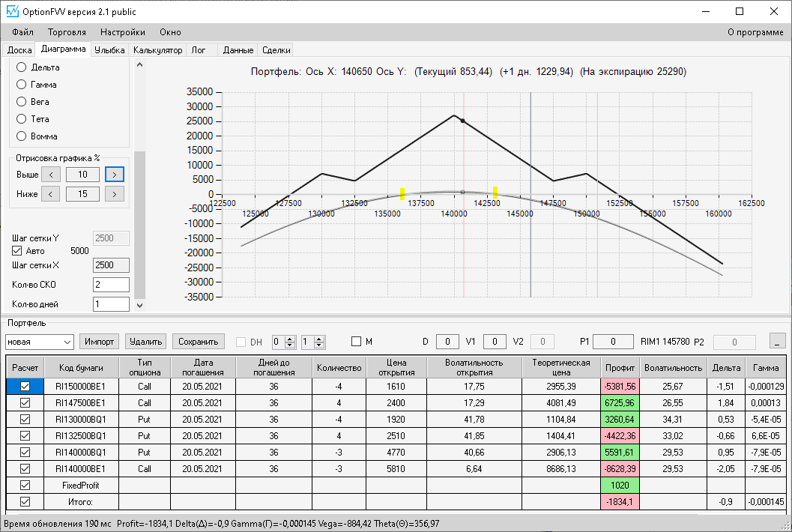The width and height of the screenshot is (792, 532).
Task: Decrease the Ниже percentage with left arrow
Action: pos(50,194)
